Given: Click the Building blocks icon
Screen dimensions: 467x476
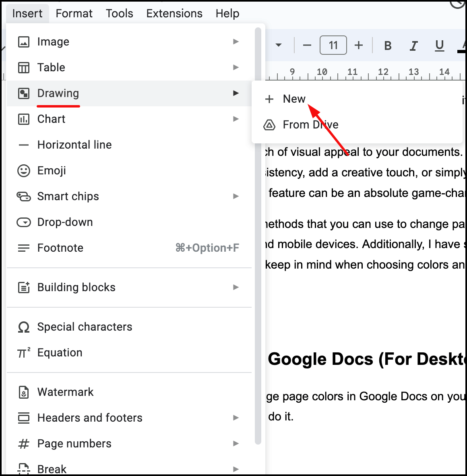Looking at the screenshot, I should 24,288.
